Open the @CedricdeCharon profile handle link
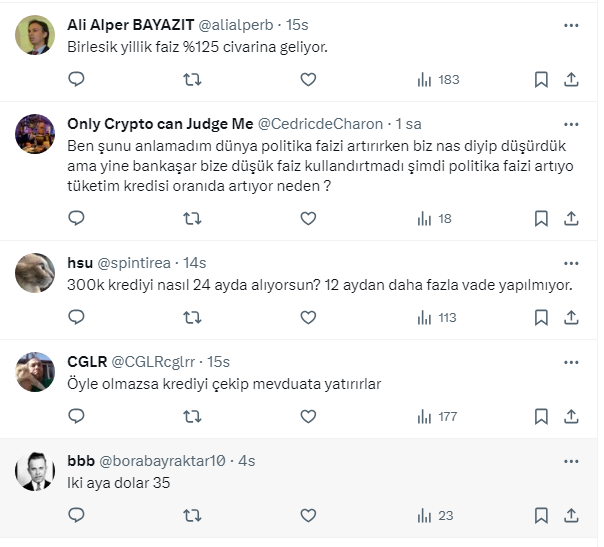 (320, 124)
